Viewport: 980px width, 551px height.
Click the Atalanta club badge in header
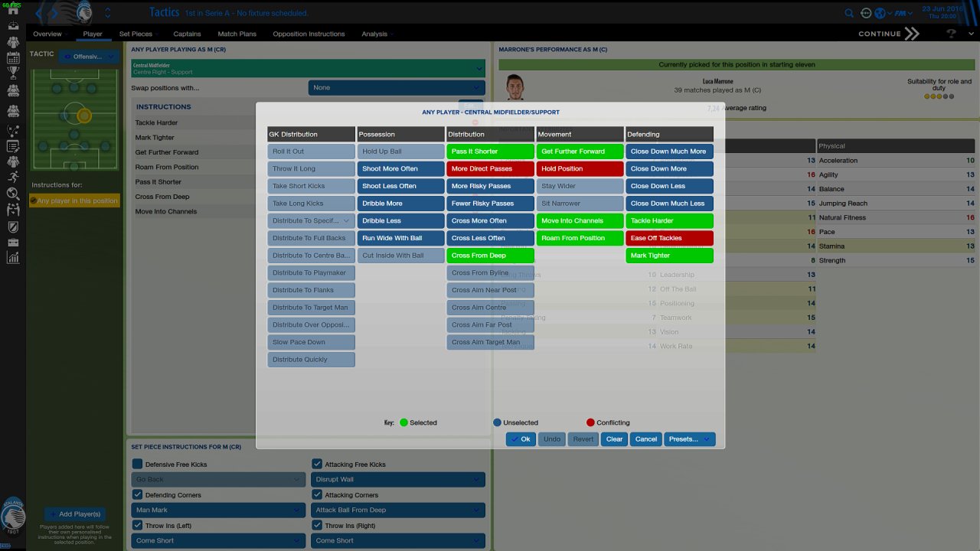[84, 12]
